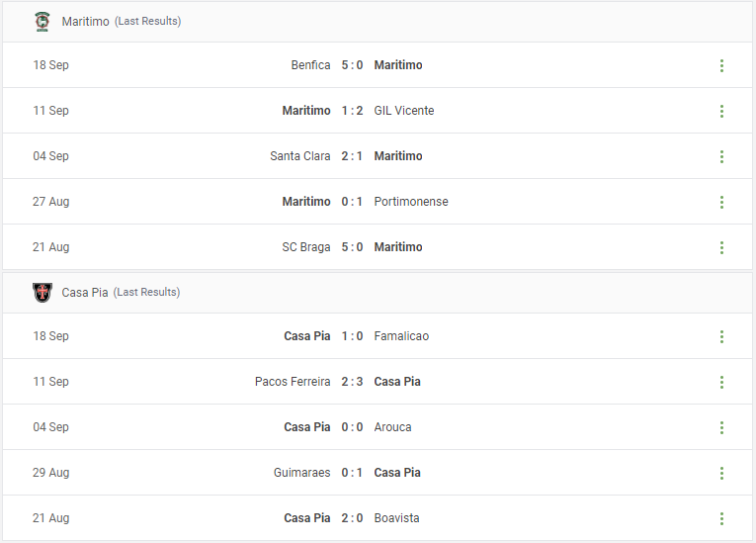756x543 pixels.
Task: Open three-dot menu for Benfica vs Maritimo
Action: pyautogui.click(x=721, y=65)
